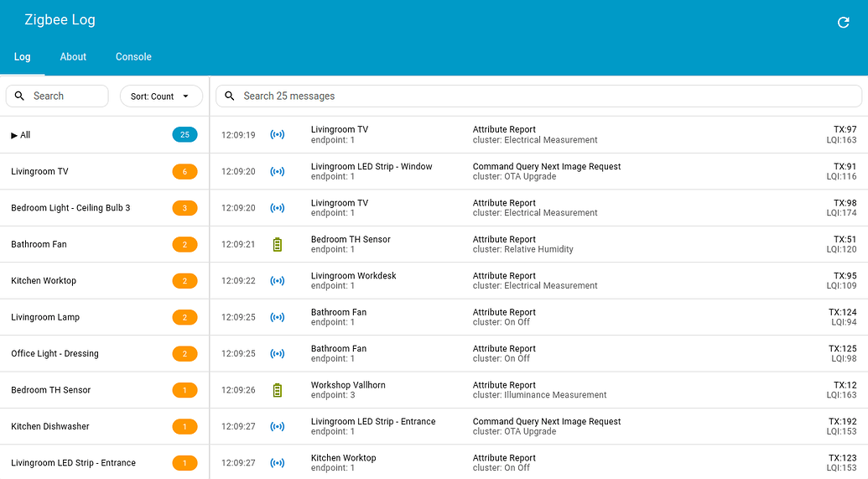Open the Sort: Count dropdown

[x=161, y=96]
